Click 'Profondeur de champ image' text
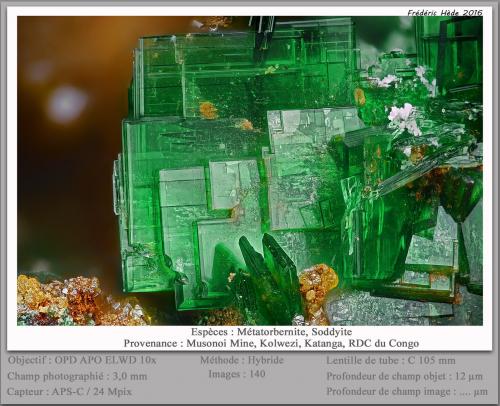 407,391
